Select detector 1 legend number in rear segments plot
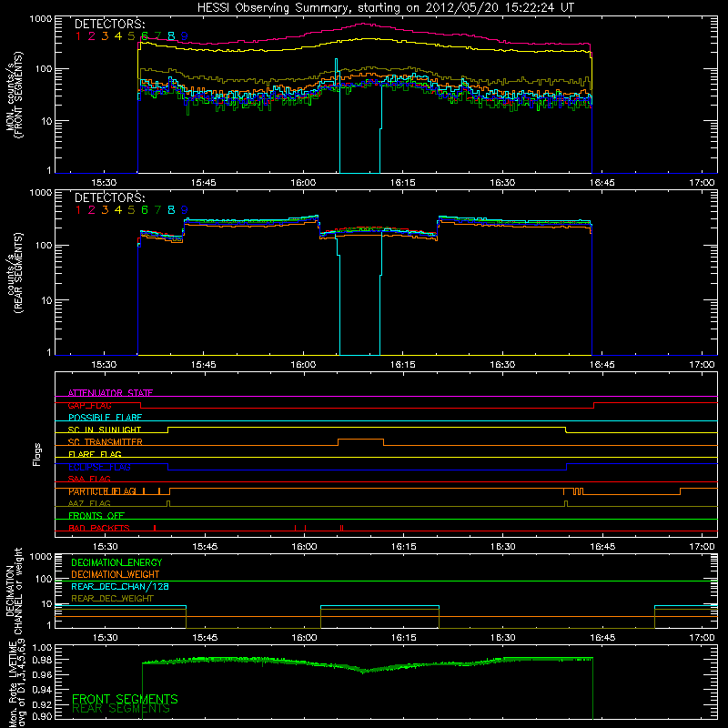The height and width of the screenshot is (728, 728). tap(78, 210)
